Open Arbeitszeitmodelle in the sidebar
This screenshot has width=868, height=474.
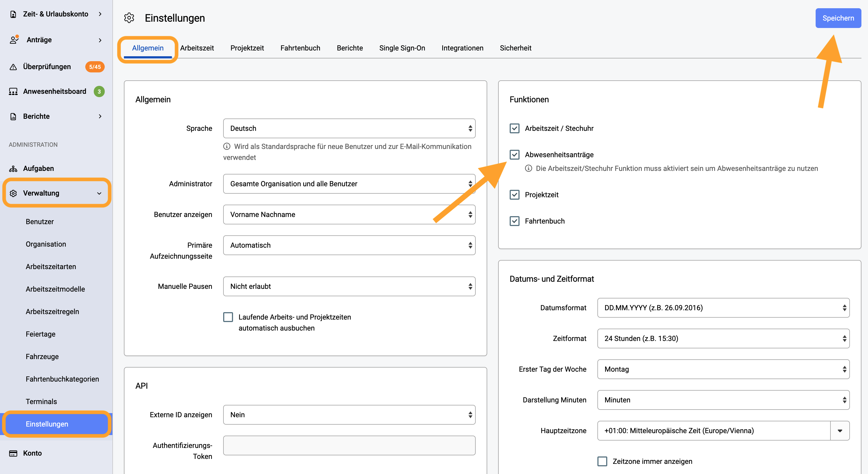(55, 289)
